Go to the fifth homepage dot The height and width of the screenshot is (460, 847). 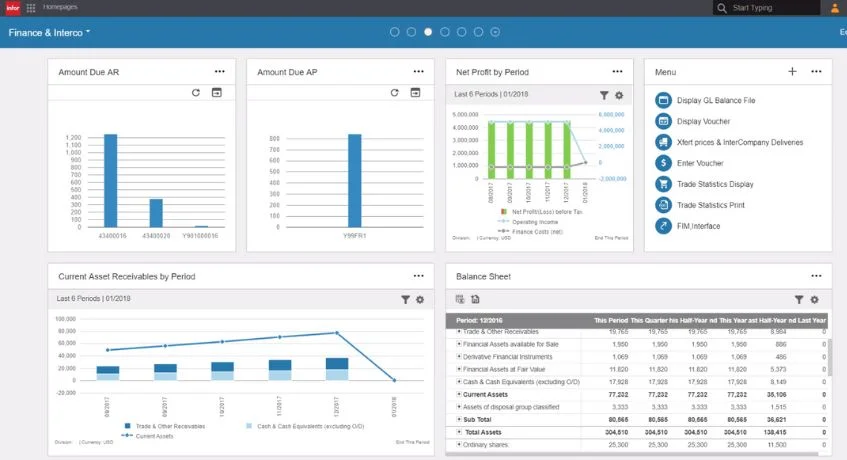[x=461, y=32]
